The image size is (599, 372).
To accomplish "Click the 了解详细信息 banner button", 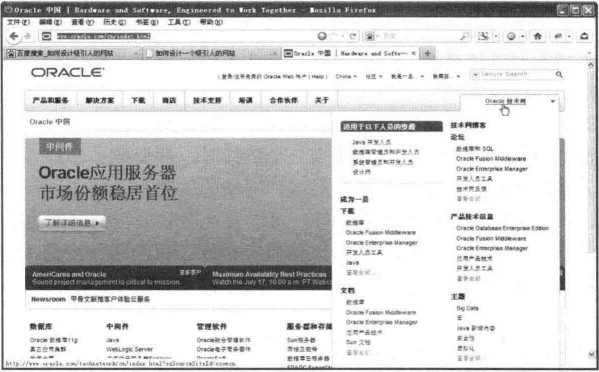I will [72, 223].
